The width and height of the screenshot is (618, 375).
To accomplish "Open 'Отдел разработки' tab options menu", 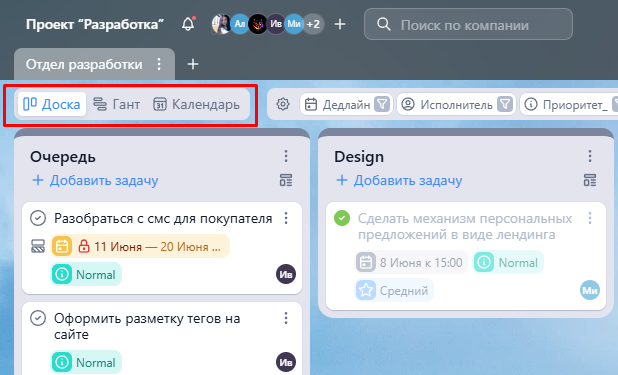I will point(159,64).
